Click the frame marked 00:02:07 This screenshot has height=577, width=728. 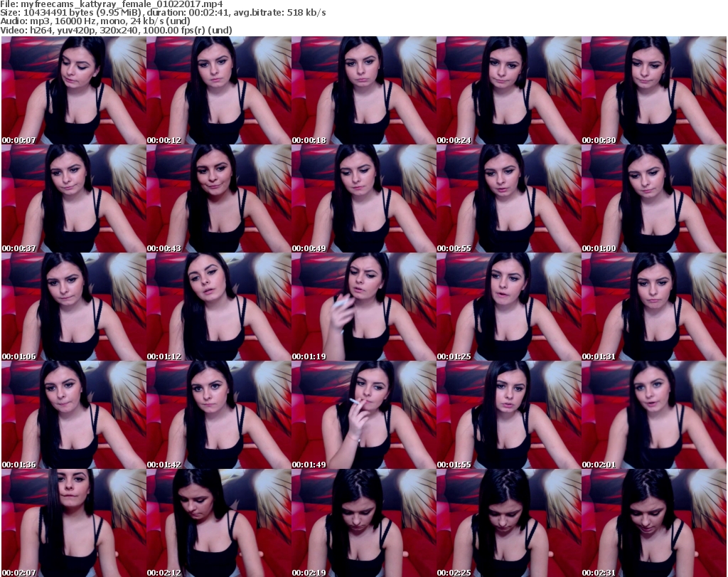tap(74, 523)
